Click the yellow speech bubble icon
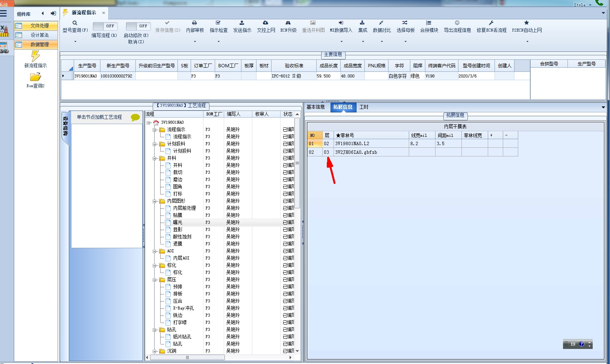 tap(135, 118)
